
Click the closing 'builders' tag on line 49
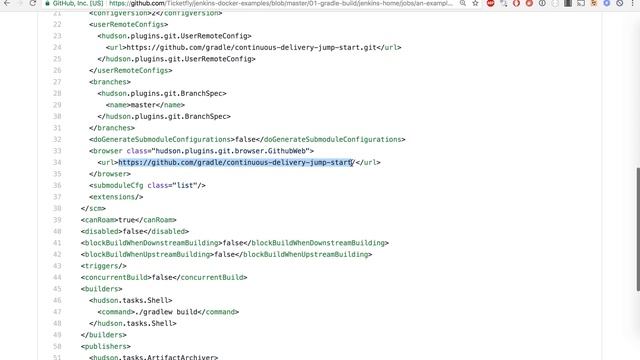[104, 335]
